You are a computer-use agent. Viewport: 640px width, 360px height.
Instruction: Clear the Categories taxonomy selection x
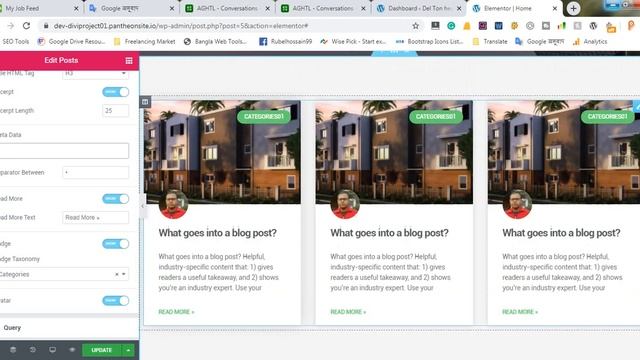pyautogui.click(x=117, y=274)
